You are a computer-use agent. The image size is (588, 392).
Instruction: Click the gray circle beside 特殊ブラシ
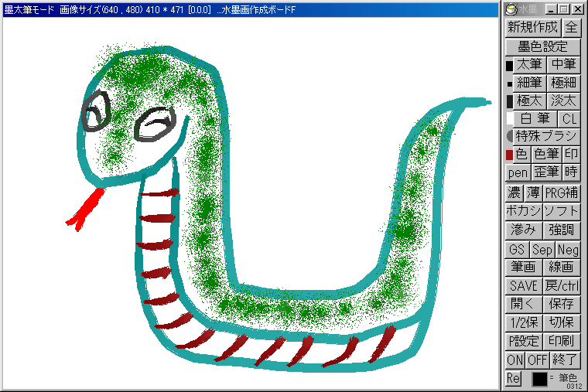click(x=510, y=136)
